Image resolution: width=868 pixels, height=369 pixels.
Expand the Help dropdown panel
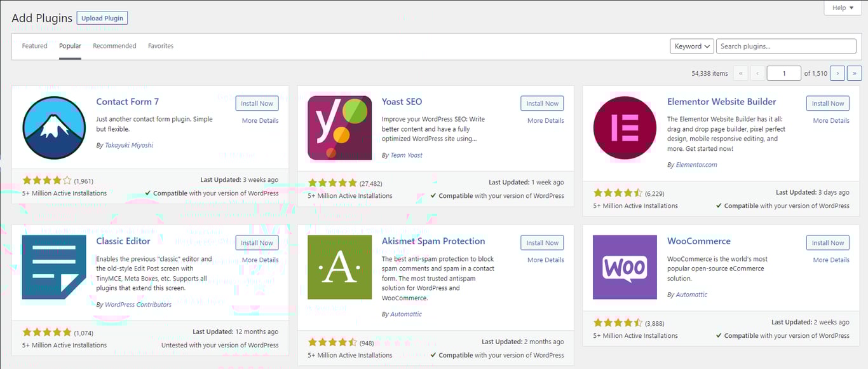click(843, 8)
